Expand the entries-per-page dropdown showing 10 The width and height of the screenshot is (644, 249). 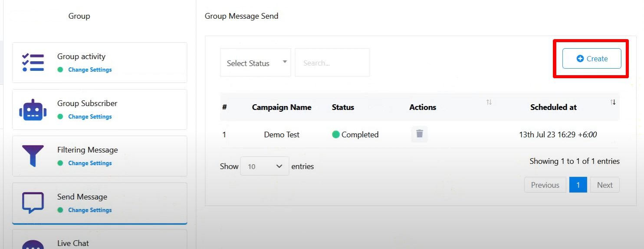(264, 166)
